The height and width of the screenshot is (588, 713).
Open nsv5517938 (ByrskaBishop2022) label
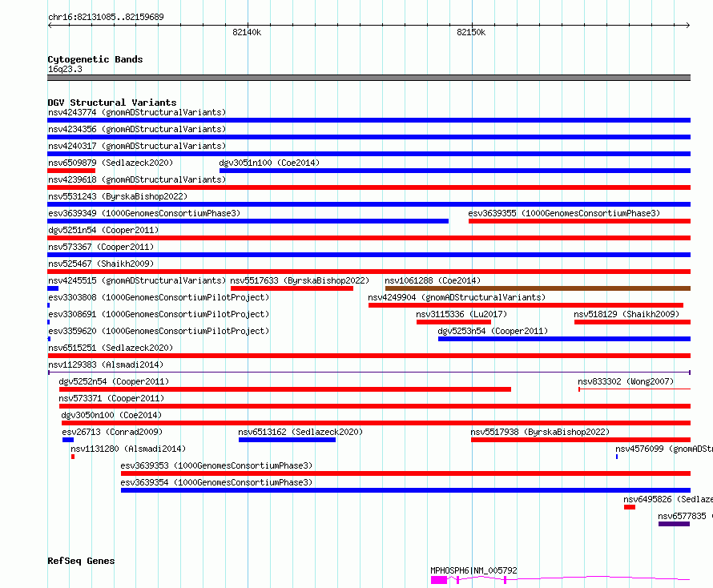coord(540,432)
